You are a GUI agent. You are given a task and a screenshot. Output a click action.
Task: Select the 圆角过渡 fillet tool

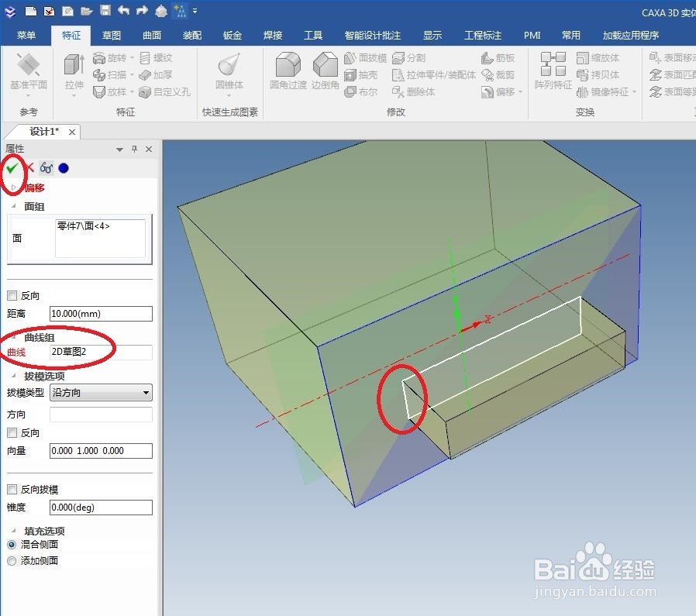(x=288, y=71)
